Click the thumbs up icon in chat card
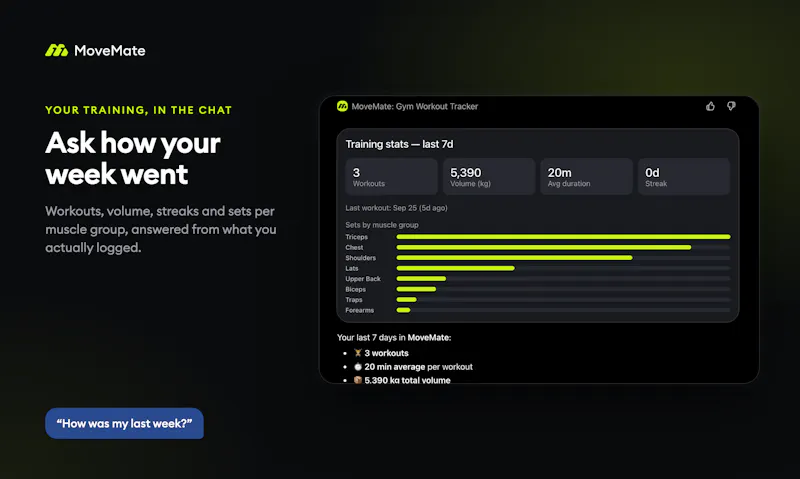Viewport: 800px width, 479px height. pos(710,106)
